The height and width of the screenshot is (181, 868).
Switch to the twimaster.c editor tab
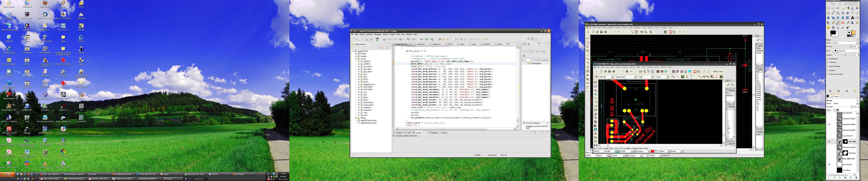(421, 44)
